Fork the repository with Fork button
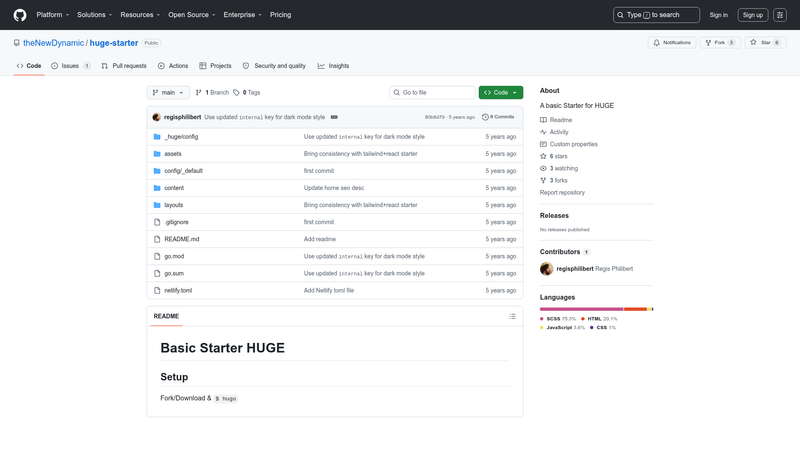 [720, 43]
